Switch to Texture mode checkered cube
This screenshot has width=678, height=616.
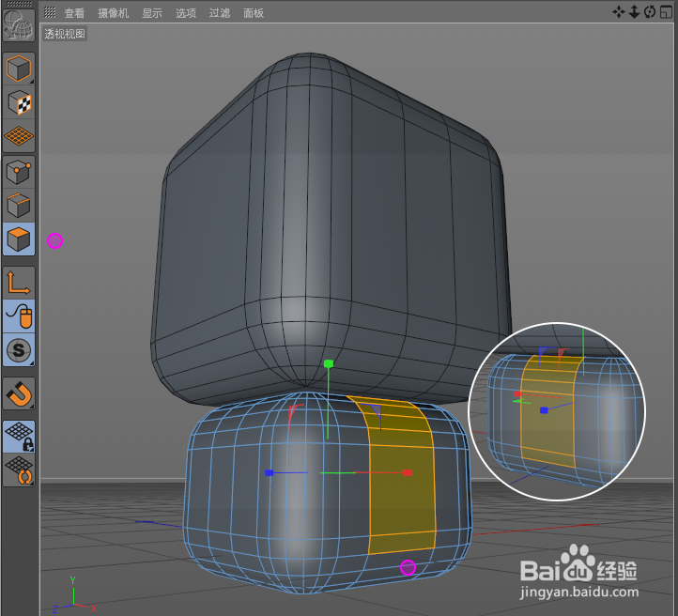click(x=19, y=102)
